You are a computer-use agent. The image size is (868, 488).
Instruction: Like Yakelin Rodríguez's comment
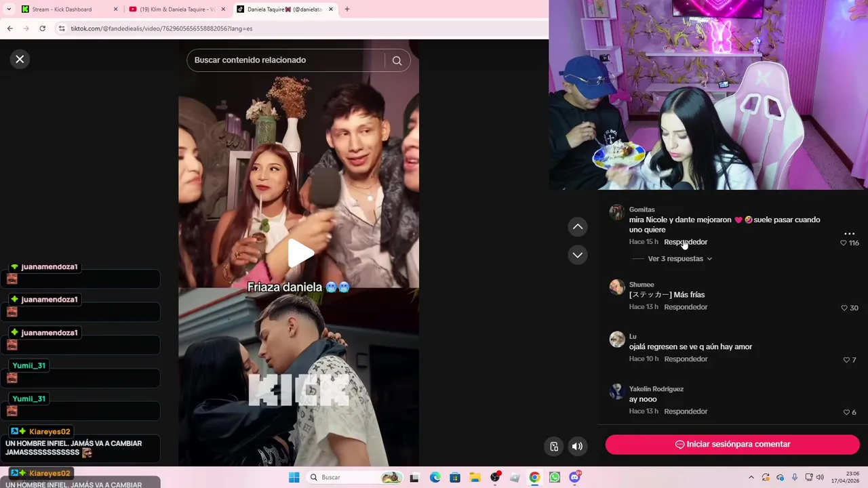846,412
